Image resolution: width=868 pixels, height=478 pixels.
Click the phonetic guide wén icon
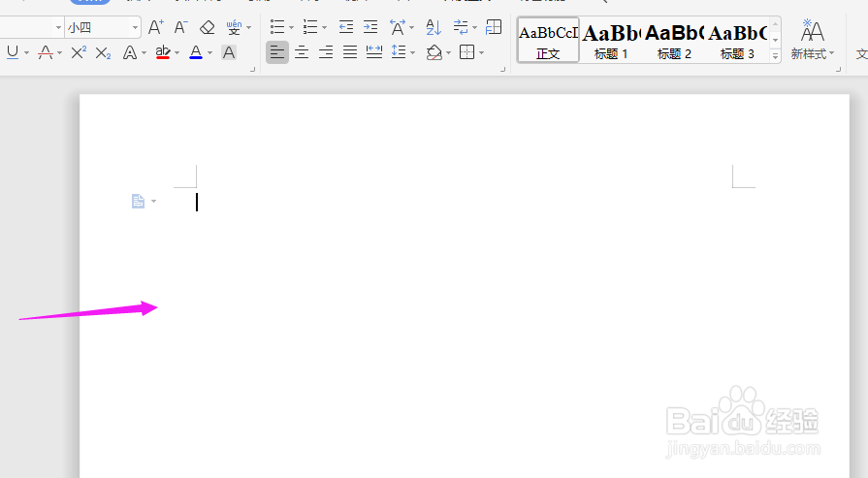coord(234,27)
